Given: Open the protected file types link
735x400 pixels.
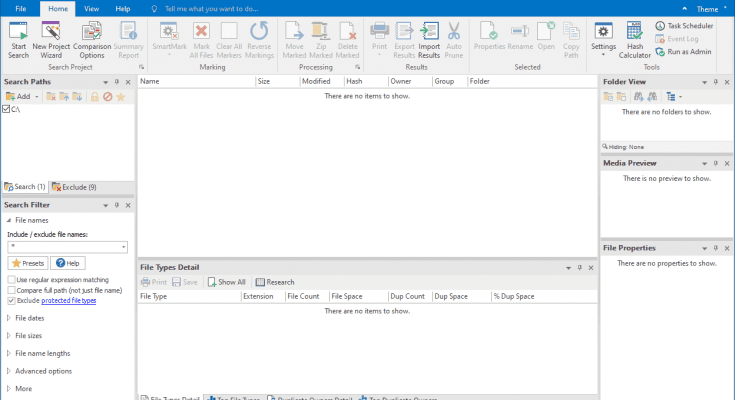Looking at the screenshot, I should pyautogui.click(x=68, y=300).
